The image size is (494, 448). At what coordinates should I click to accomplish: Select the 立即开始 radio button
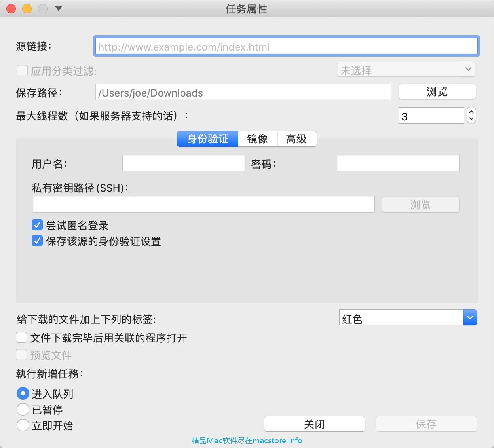click(x=23, y=425)
